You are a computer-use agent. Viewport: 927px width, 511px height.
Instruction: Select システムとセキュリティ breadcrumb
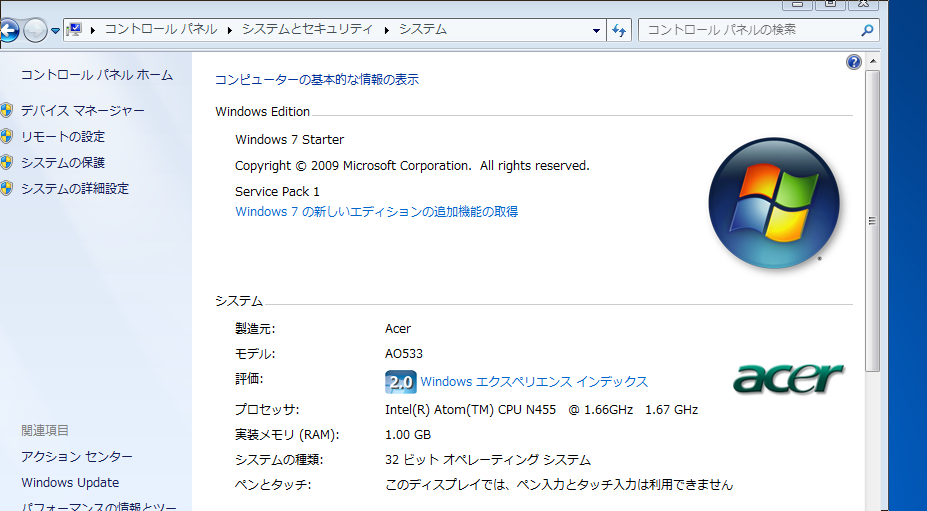tap(307, 29)
